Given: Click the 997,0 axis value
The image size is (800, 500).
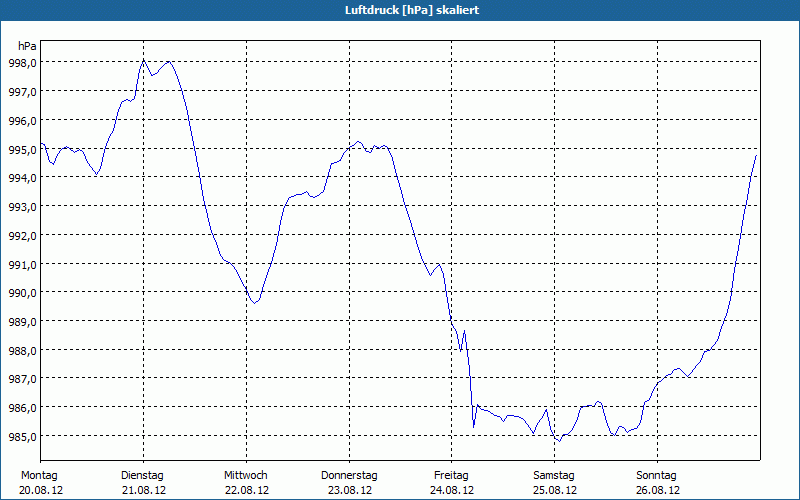Looking at the screenshot, I should pyautogui.click(x=22, y=92).
